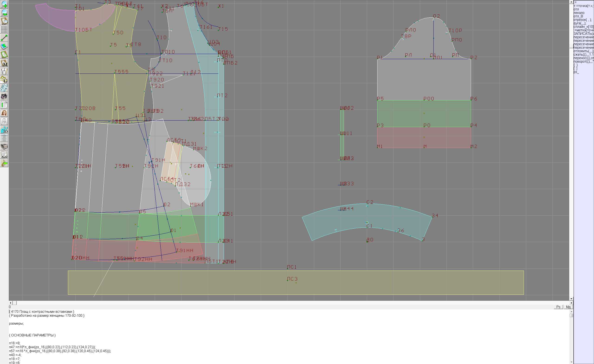Open the M pattern modeling tool
Image resolution: width=594 pixels, height=364 pixels.
(x=4, y=63)
